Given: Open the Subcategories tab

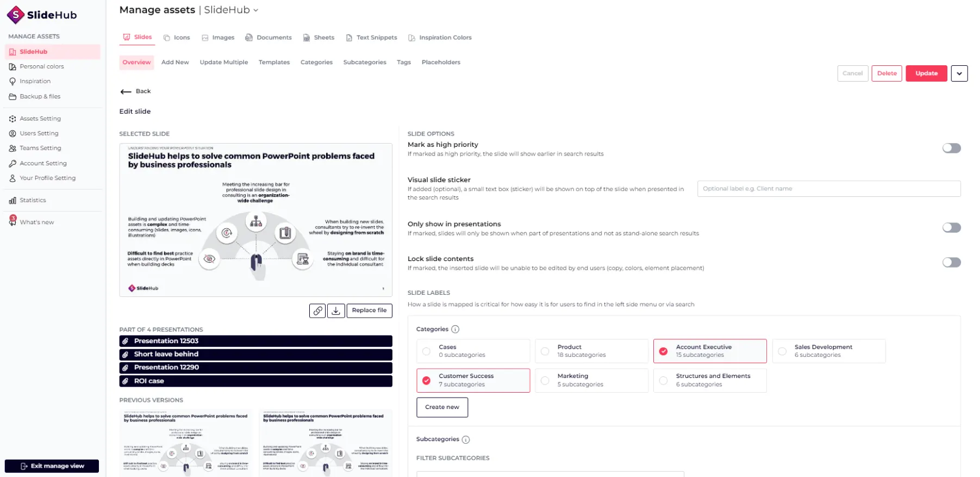Looking at the screenshot, I should click(x=365, y=63).
